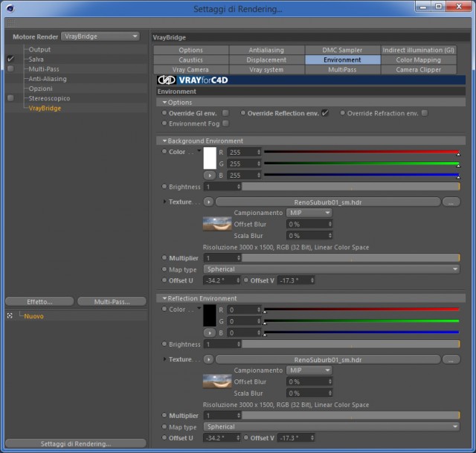The image size is (476, 453).
Task: Open the Motore Render VrayBridge dropdown
Action: [x=100, y=36]
